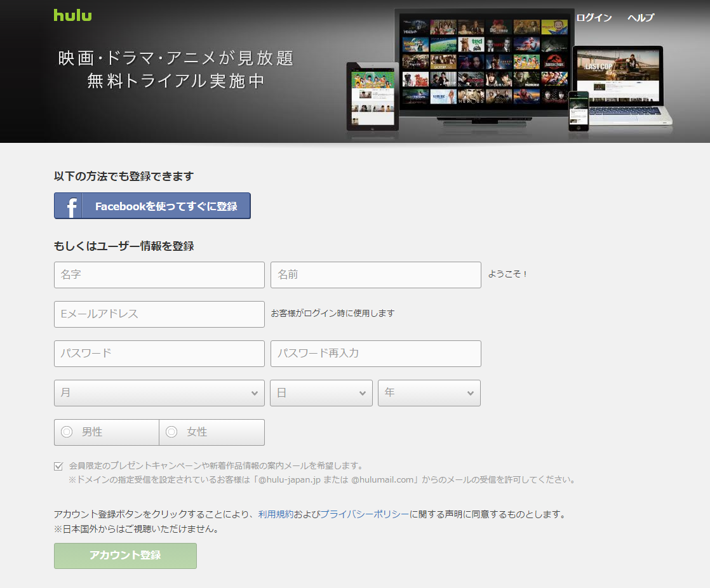
Task: Click the green hulu logo
Action: 72,15
